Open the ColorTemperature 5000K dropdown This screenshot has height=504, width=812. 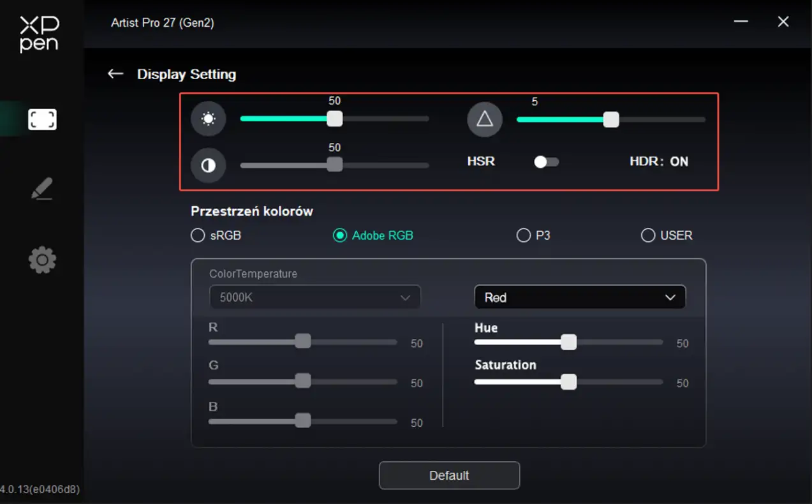(315, 297)
